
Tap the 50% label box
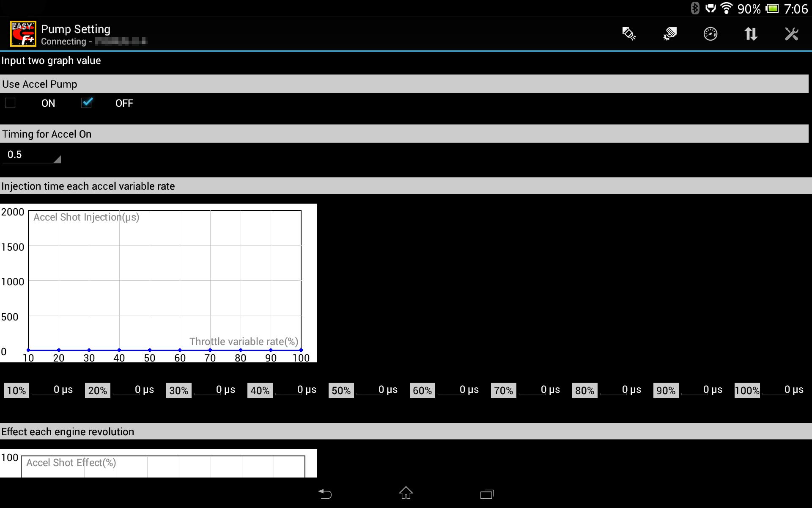pyautogui.click(x=341, y=390)
